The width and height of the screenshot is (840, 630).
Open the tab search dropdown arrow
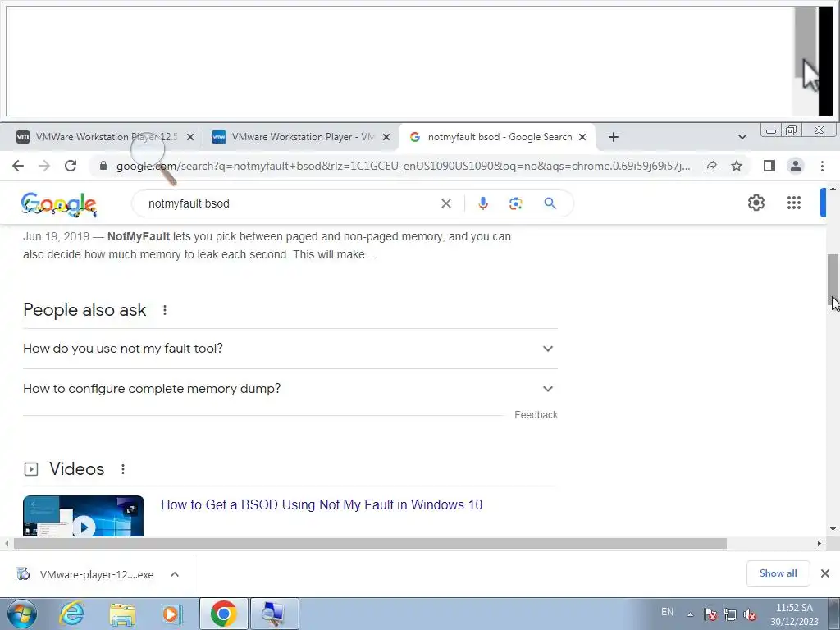pyautogui.click(x=742, y=137)
